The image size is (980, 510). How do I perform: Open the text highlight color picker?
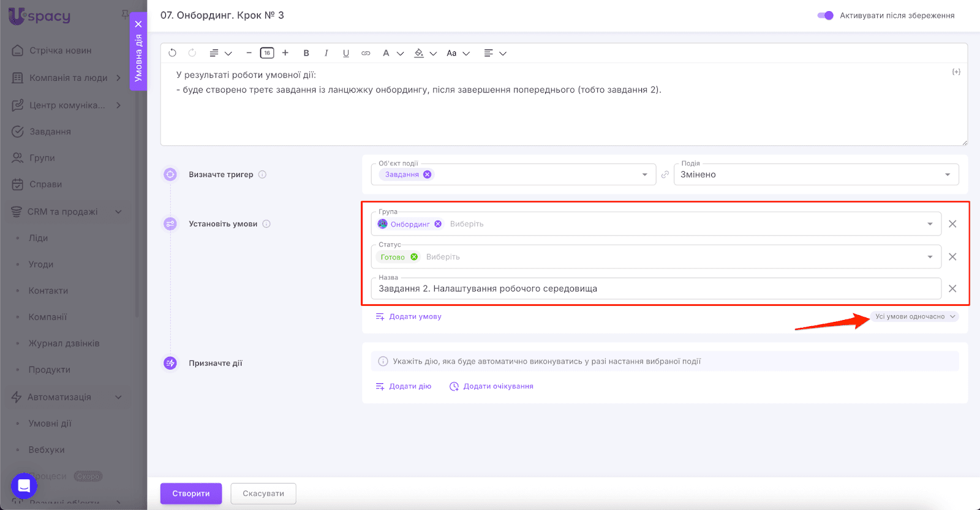(419, 53)
